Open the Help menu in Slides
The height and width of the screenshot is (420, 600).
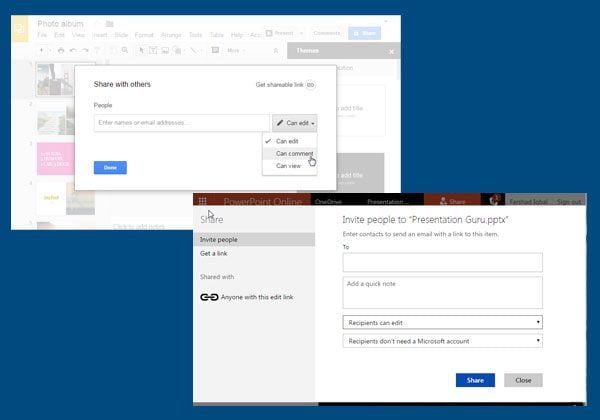(x=236, y=35)
